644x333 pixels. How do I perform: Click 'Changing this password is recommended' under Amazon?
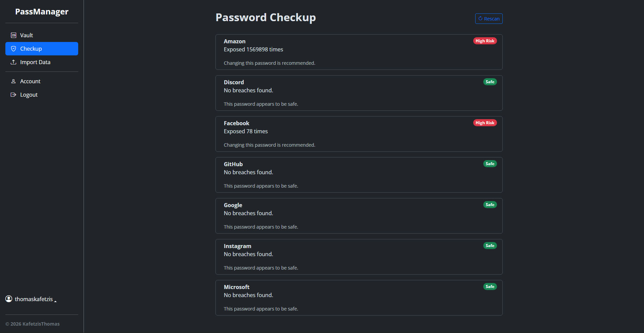pyautogui.click(x=269, y=63)
